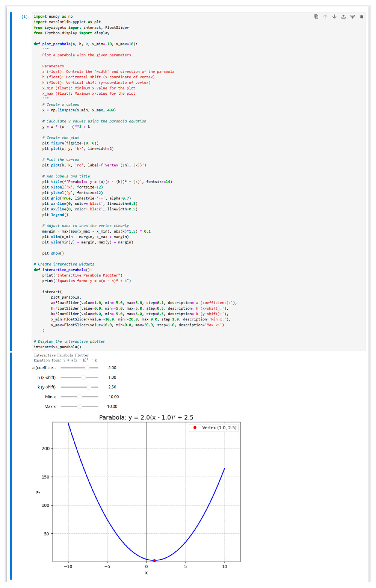Click the Min x slider handle
Image resolution: width=376 pixels, height=588 pixels.
pyautogui.click(x=79, y=397)
